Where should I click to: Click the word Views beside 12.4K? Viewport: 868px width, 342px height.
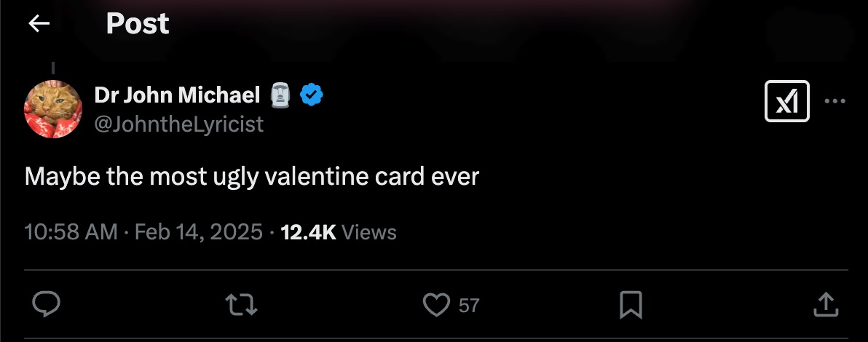[x=368, y=232]
